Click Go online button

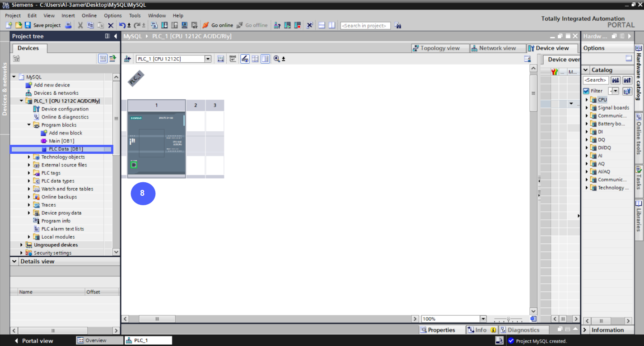click(218, 25)
